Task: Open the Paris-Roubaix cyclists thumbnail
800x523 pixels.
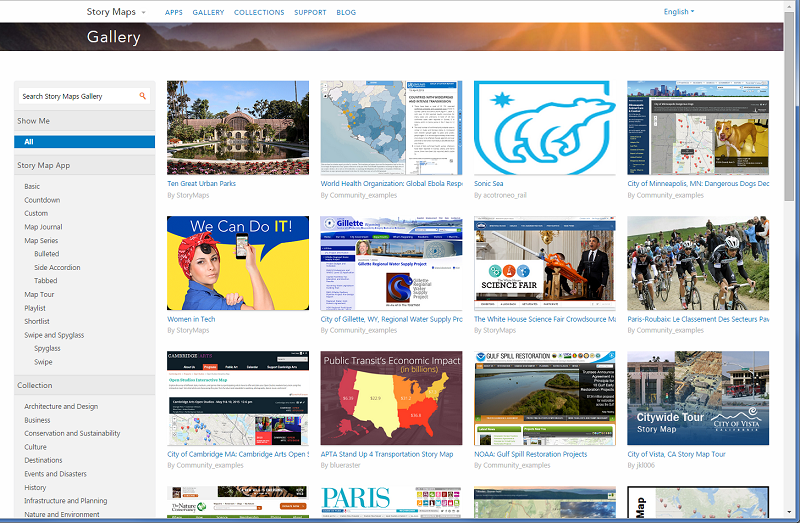Action: (x=698, y=263)
